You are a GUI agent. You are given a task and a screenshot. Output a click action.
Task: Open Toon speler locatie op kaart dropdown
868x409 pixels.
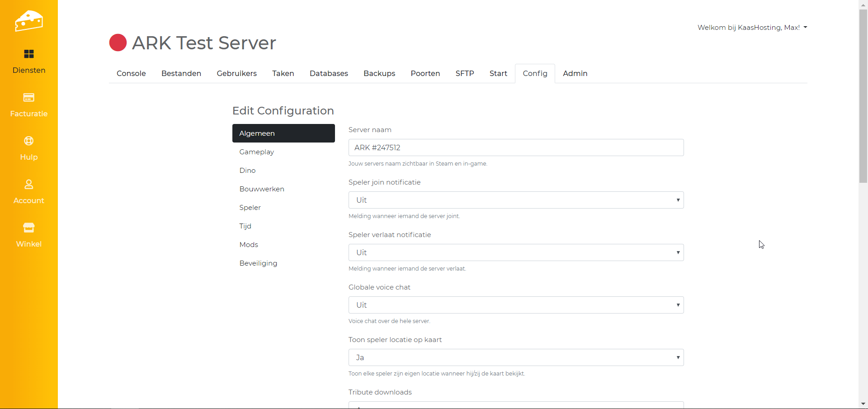[516, 357]
